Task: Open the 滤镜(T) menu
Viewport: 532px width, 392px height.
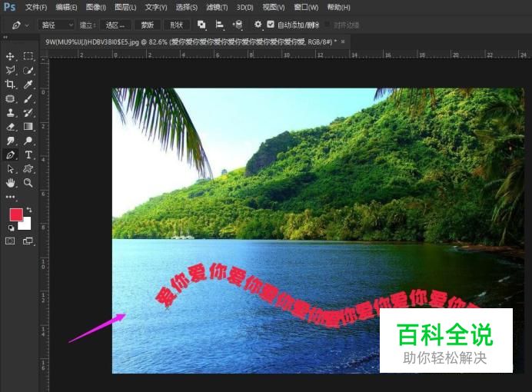Action: pos(217,7)
